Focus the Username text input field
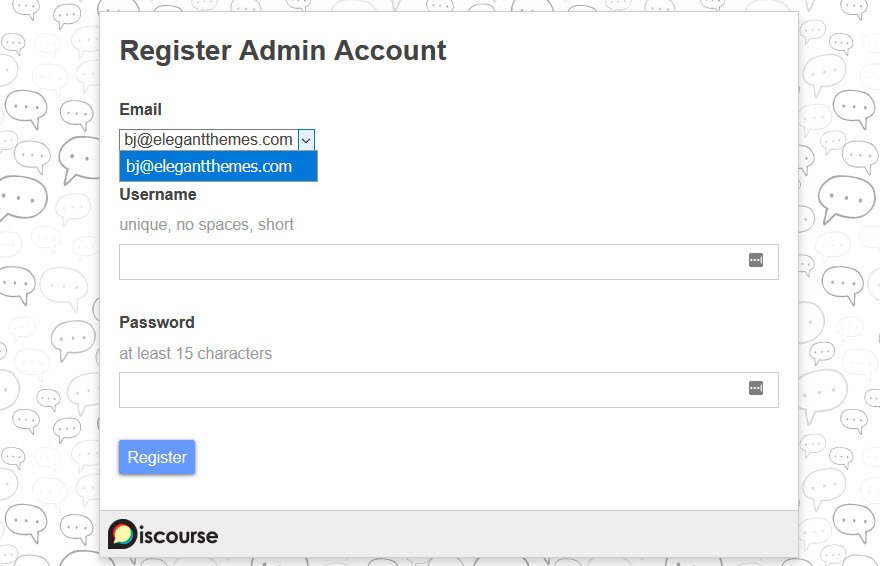The width and height of the screenshot is (880, 566). click(x=448, y=262)
